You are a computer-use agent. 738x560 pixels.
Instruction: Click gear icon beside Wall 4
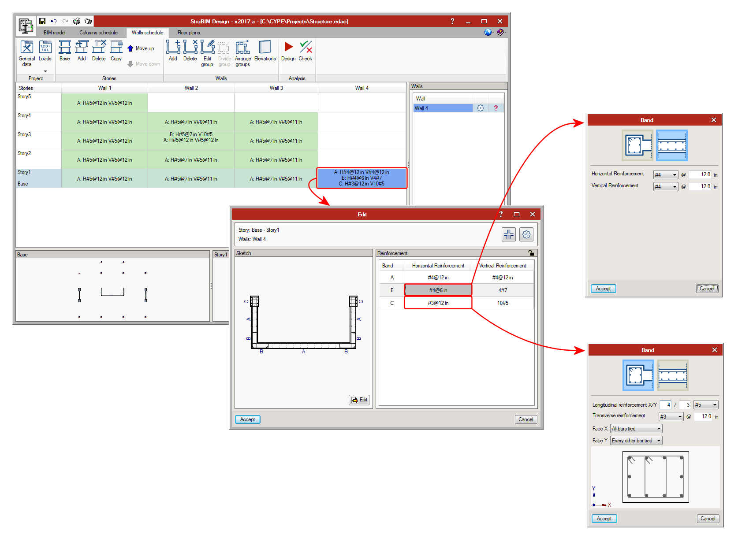click(481, 108)
